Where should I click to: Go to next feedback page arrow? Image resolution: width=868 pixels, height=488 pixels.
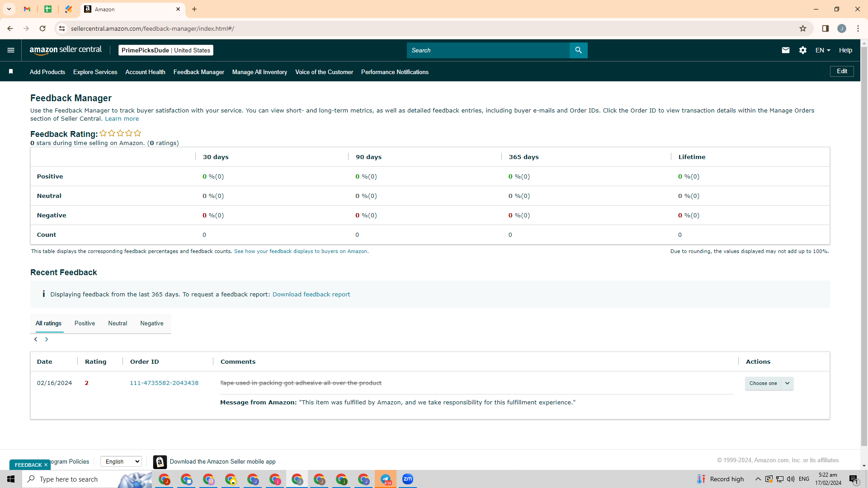pyautogui.click(x=47, y=339)
